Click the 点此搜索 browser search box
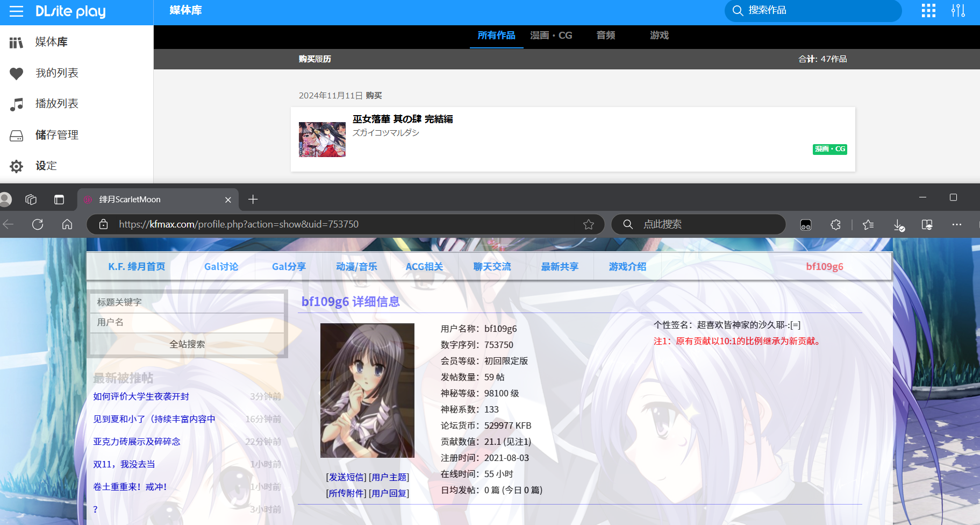 (x=698, y=224)
